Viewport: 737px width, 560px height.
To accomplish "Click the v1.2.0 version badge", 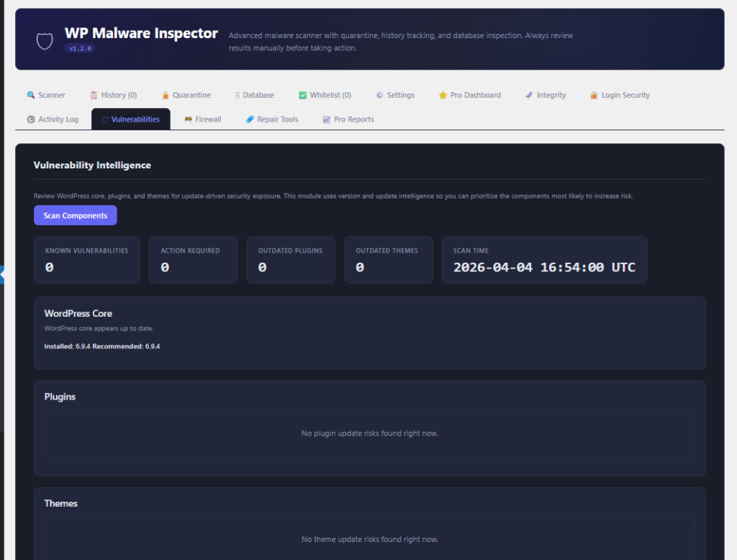I will point(80,48).
